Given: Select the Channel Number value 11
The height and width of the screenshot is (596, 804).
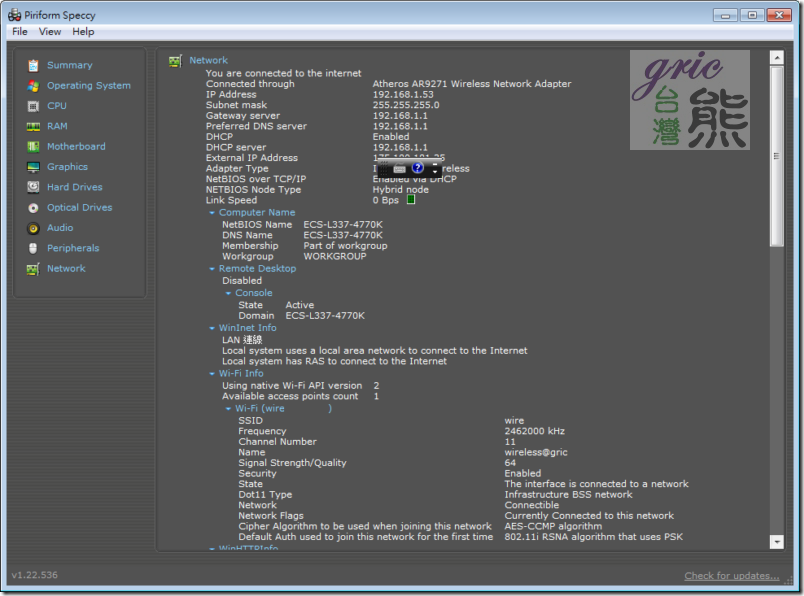Looking at the screenshot, I should [510, 442].
